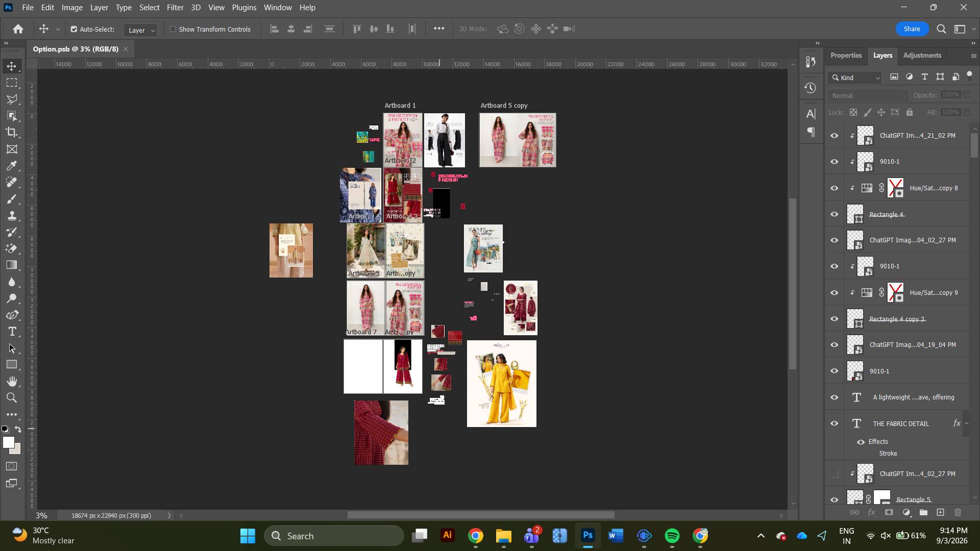Open the Filter menu

[x=175, y=8]
